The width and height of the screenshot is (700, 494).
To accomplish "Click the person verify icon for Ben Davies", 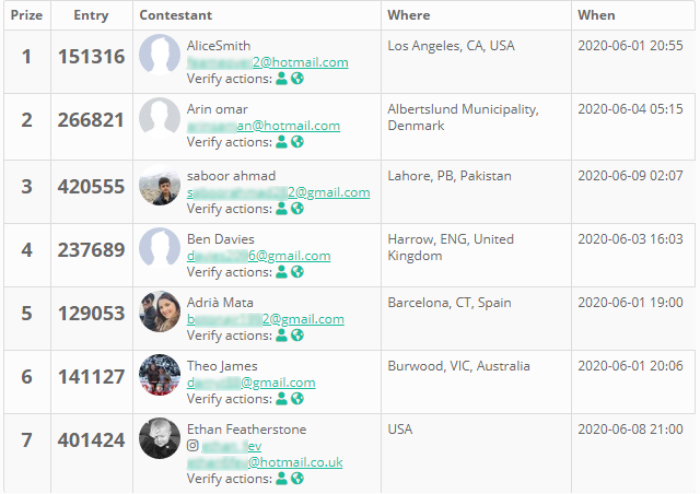I will 282,272.
